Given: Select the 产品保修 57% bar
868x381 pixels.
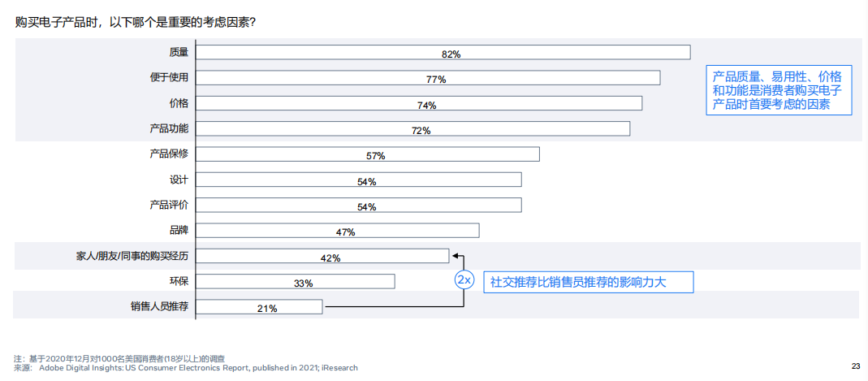Looking at the screenshot, I should pos(368,154).
